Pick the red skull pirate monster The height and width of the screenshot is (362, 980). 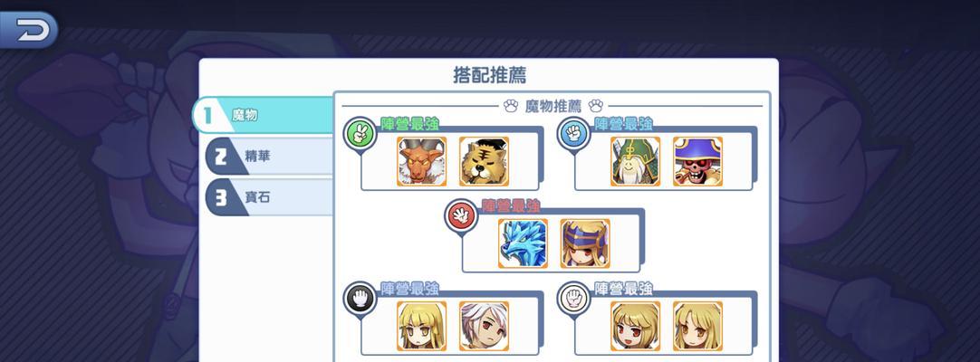(x=698, y=162)
